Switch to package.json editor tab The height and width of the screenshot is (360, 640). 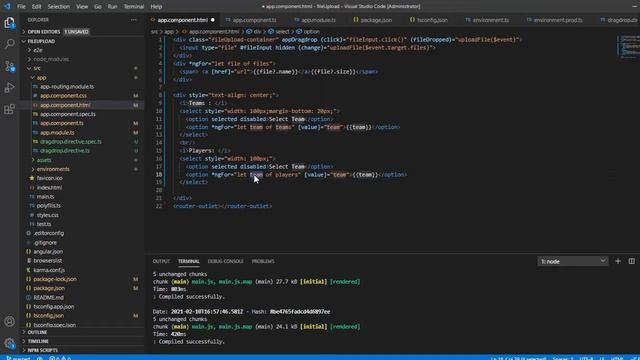click(376, 20)
